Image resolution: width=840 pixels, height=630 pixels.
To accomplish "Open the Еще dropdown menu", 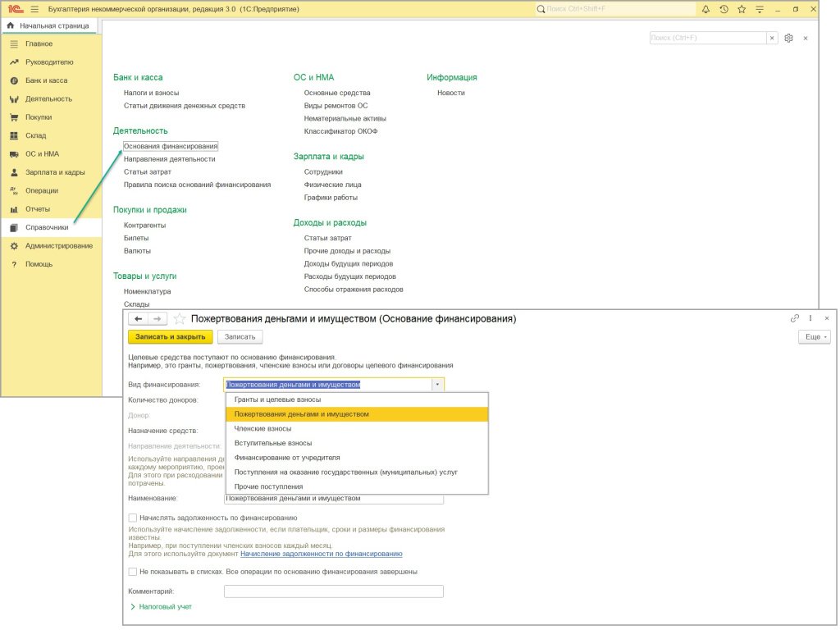I will 814,337.
